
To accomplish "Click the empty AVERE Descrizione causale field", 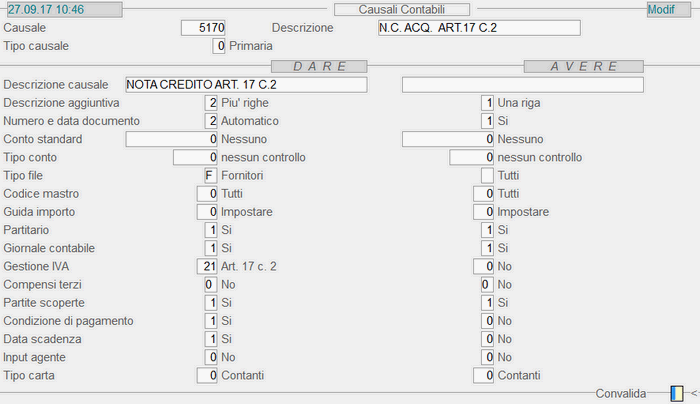I will [x=522, y=85].
